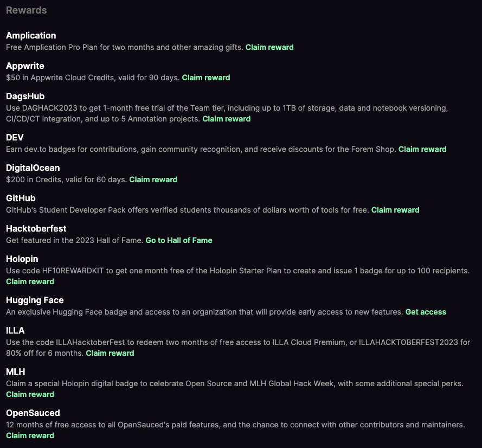Screen dimensions: 482x448
Task: Claim the Holopin Starter Plan reward
Action: (30, 281)
